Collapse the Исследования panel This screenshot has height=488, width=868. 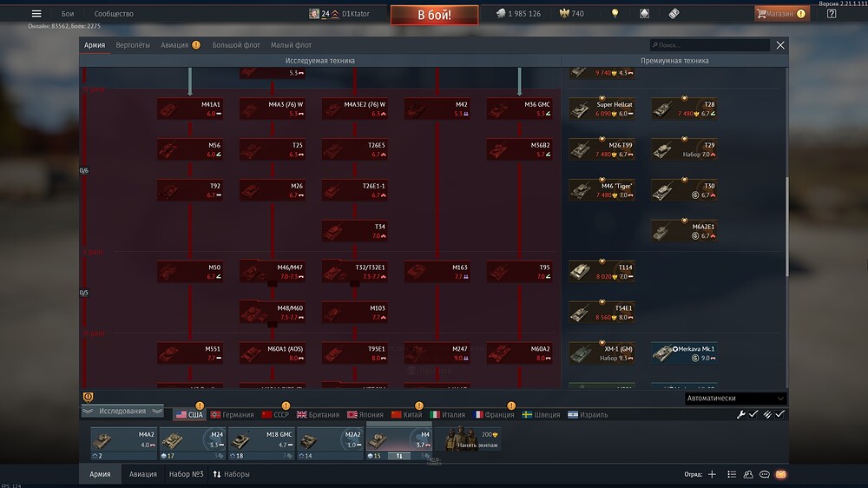(122, 411)
